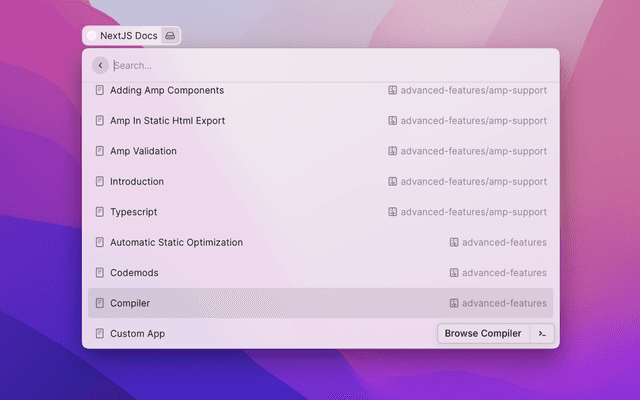640x400 pixels.
Task: Click the document icon for Custom App
Action: [x=99, y=334]
